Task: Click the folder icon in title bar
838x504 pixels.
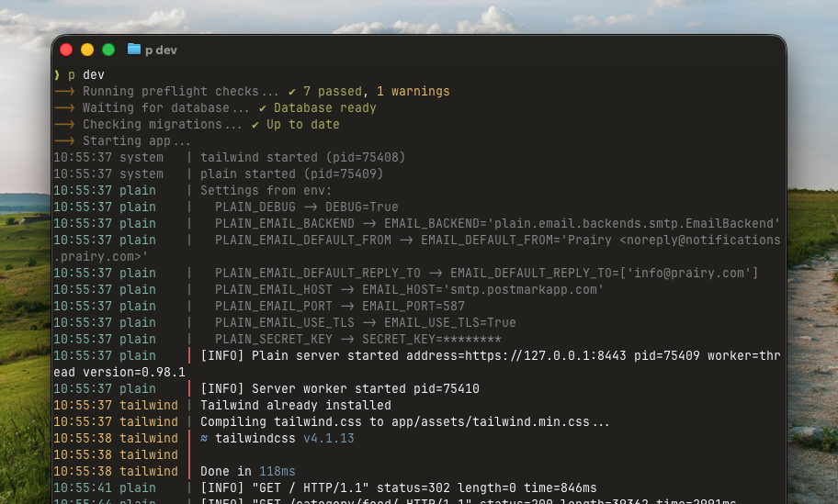Action: tap(134, 50)
